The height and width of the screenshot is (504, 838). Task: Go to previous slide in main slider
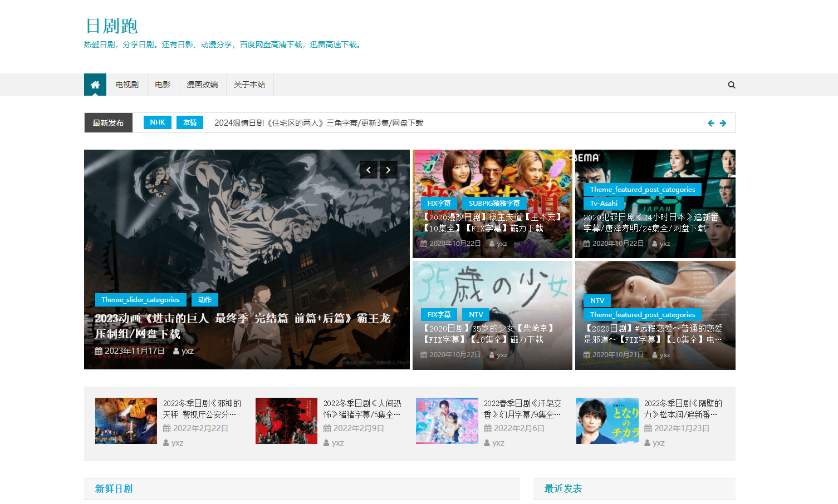tap(369, 170)
